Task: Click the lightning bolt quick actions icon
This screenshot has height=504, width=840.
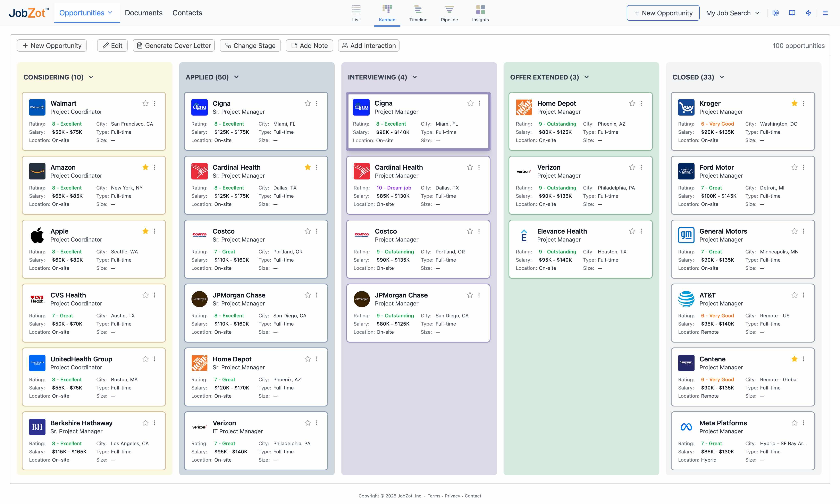Action: coord(808,13)
